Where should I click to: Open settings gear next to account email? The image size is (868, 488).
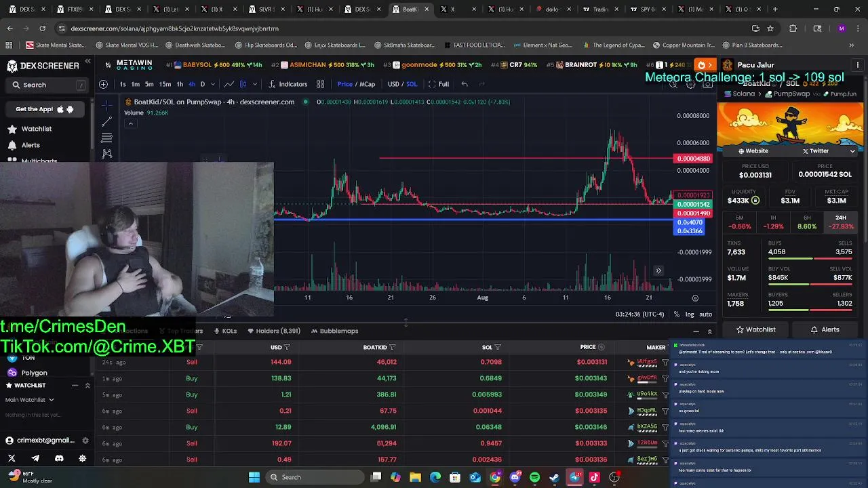[85, 441]
